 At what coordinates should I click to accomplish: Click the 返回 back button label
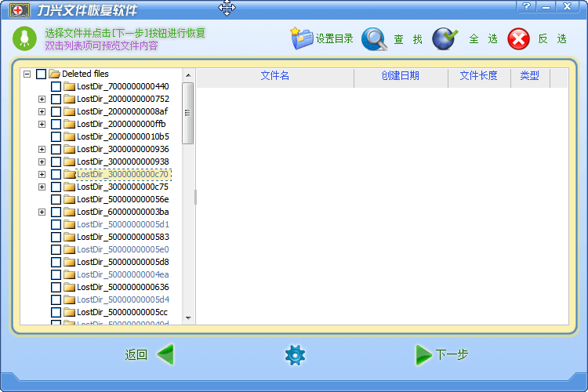(x=136, y=355)
